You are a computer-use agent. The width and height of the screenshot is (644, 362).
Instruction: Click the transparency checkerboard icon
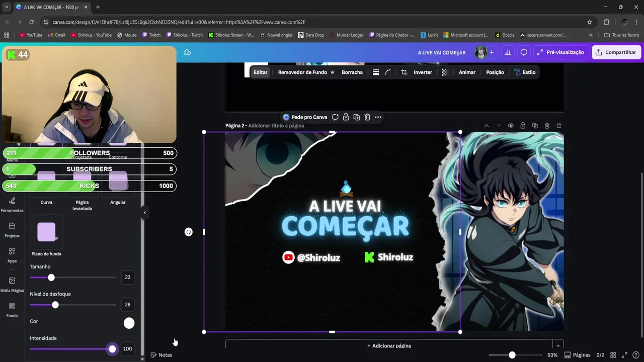[x=445, y=72]
